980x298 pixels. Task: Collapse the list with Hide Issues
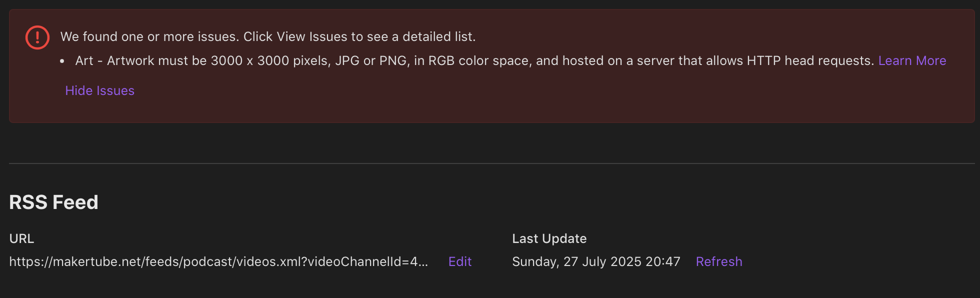99,90
